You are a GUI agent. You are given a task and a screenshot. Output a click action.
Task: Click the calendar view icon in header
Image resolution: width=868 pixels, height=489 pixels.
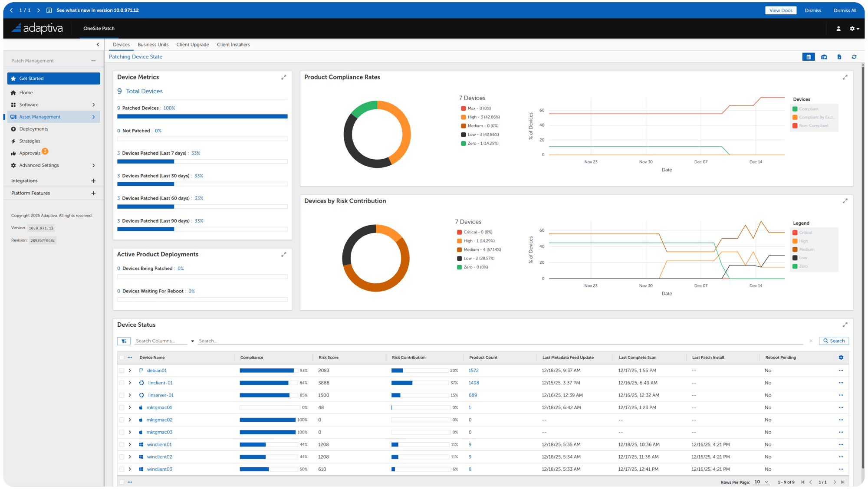(808, 57)
